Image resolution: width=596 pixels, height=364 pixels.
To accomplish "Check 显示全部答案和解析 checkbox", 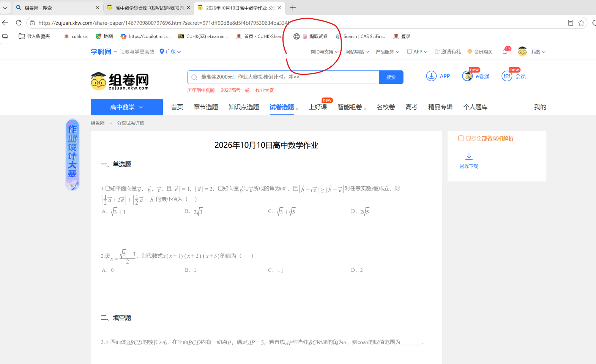I will [x=461, y=139].
